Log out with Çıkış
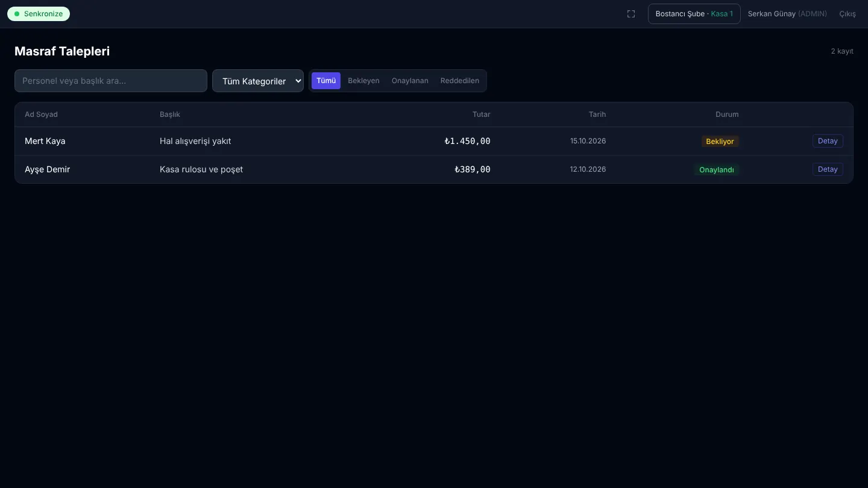This screenshot has width=868, height=488. coord(848,14)
